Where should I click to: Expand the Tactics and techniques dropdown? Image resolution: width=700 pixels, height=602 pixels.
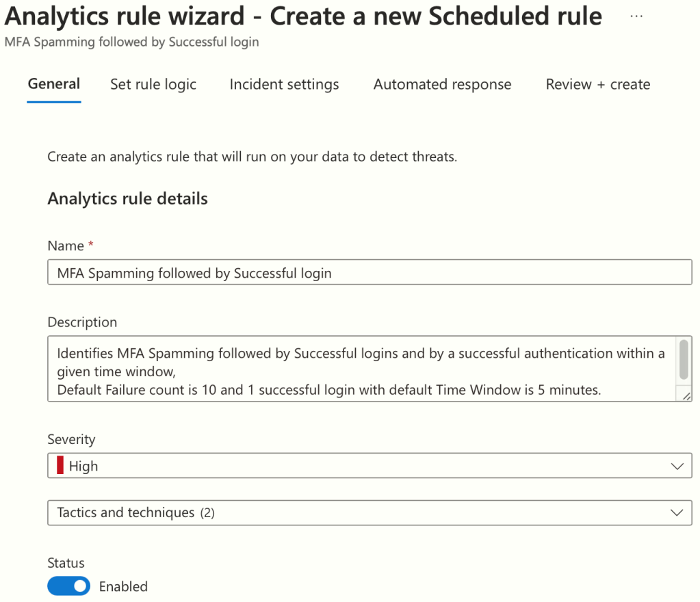coord(370,512)
